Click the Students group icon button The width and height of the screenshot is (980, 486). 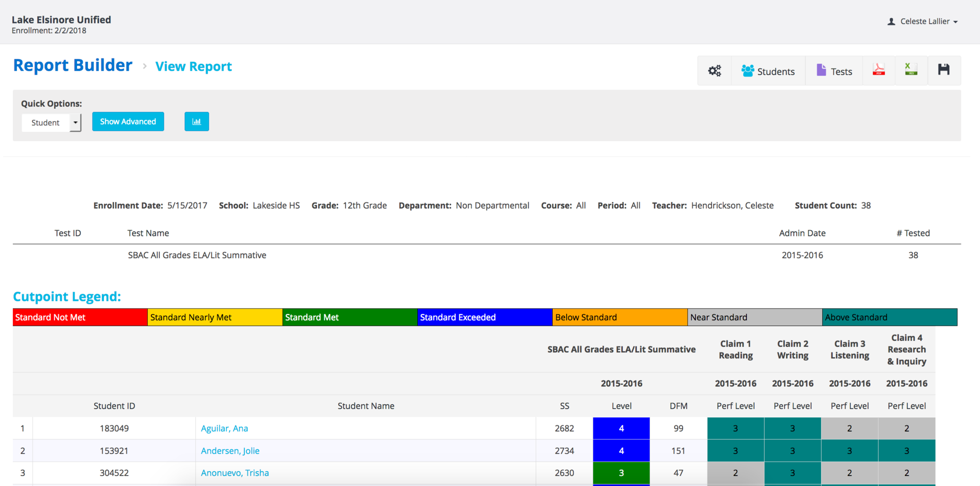pos(768,71)
